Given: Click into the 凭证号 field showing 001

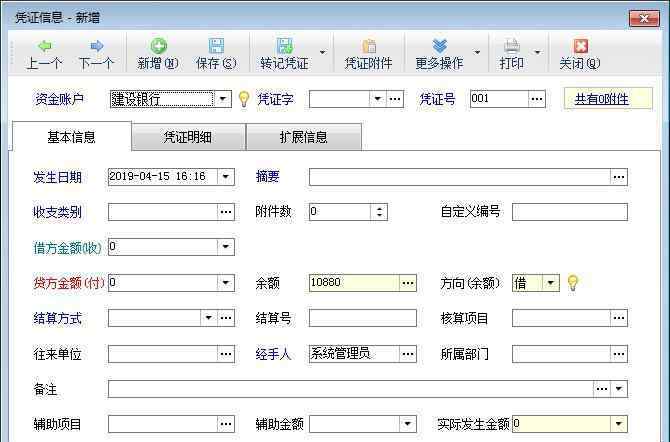Looking at the screenshot, I should pos(499,99).
